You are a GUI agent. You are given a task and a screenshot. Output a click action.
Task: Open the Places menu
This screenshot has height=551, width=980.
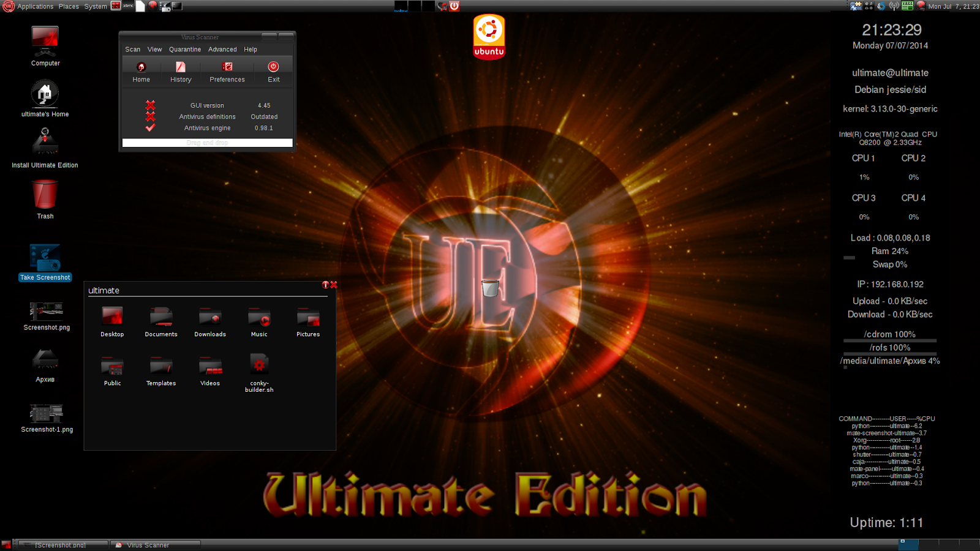click(x=69, y=6)
